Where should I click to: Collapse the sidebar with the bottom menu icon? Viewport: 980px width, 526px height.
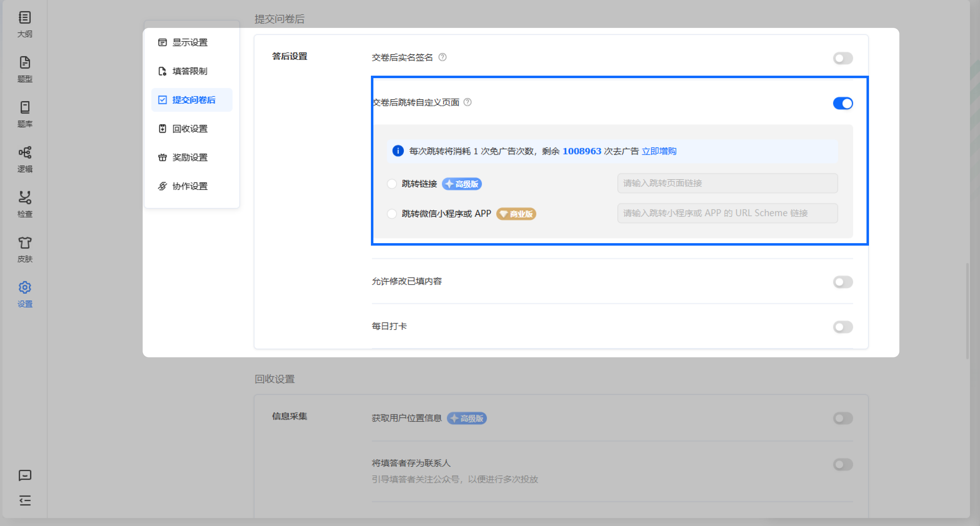(x=25, y=501)
